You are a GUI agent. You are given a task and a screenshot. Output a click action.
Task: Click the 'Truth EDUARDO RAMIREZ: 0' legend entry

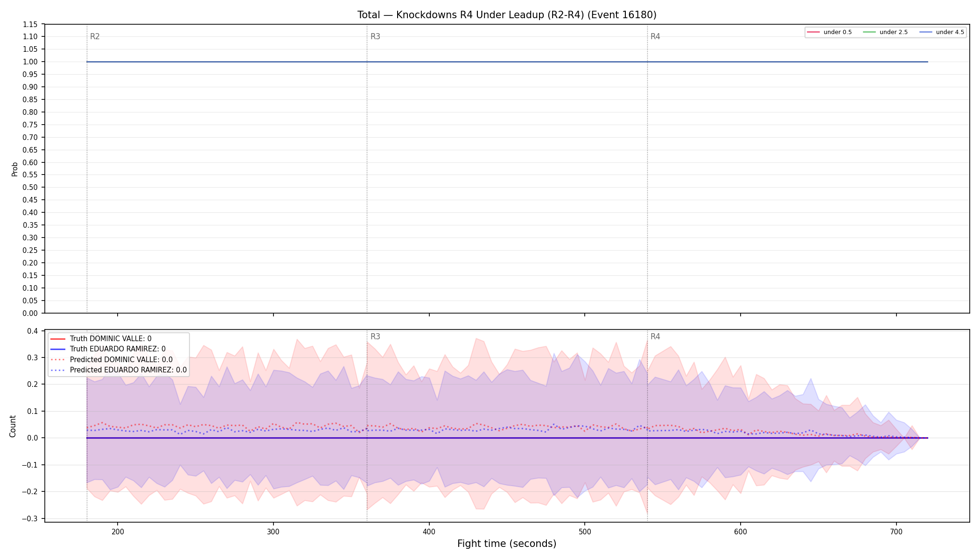[x=108, y=349]
